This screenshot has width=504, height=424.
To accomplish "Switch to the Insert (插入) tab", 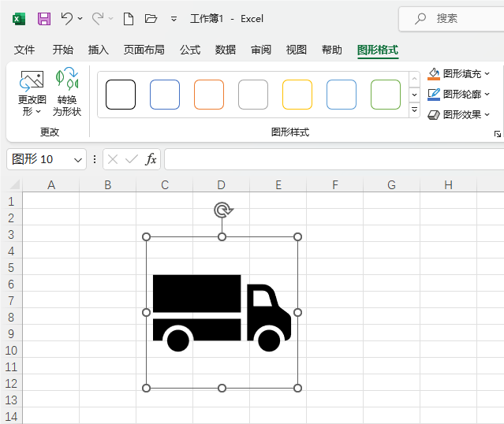I will click(x=99, y=50).
